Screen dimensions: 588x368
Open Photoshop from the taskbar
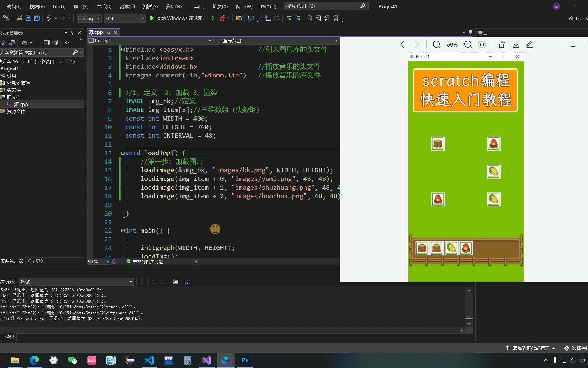(x=245, y=360)
